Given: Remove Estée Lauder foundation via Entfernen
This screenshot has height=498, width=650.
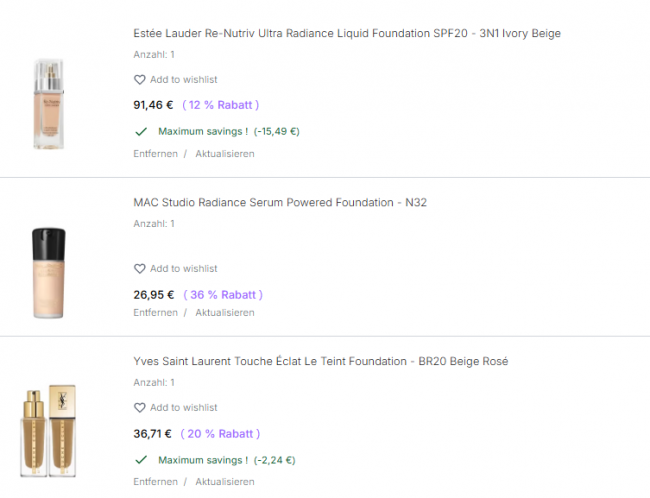Looking at the screenshot, I should [155, 154].
